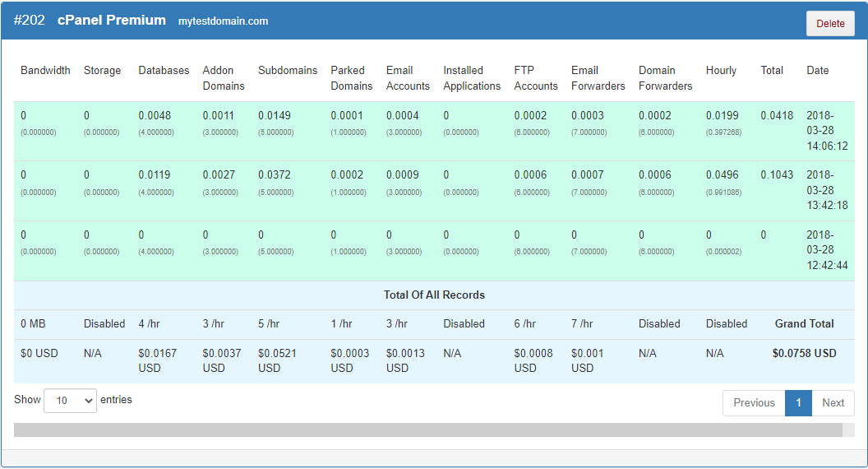
Task: Click the $0.001 USD email forwarders cost
Action: tap(588, 360)
